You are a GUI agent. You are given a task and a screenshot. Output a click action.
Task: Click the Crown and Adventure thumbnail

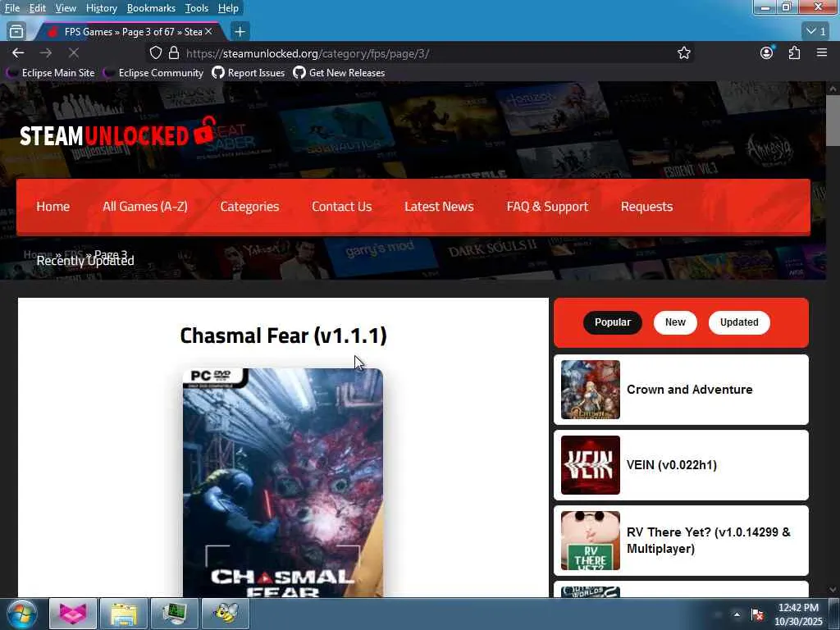[591, 390]
